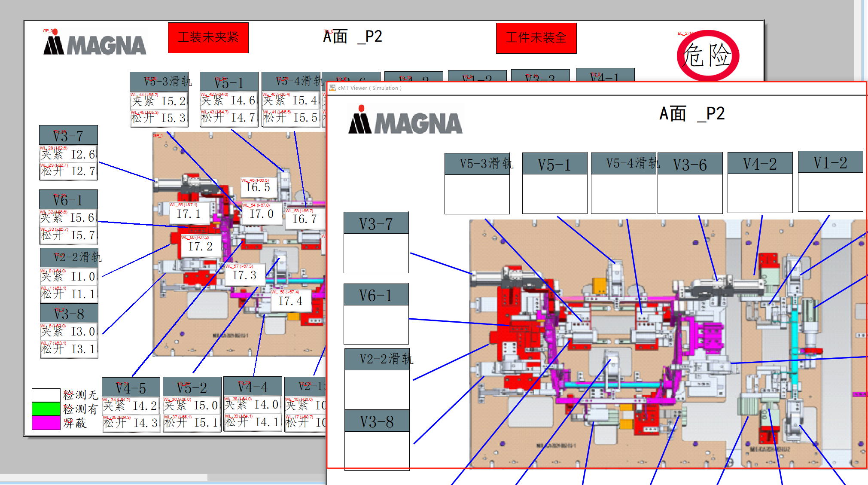This screenshot has height=485, width=868.
Task: Select the 松开 I4.7 indicator under V5-1
Action: pyautogui.click(x=229, y=117)
